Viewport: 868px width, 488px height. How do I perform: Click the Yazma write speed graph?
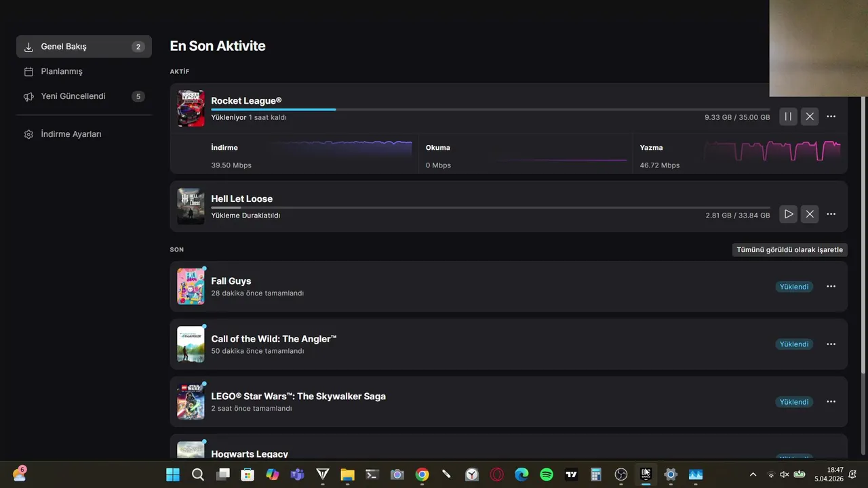tap(772, 150)
